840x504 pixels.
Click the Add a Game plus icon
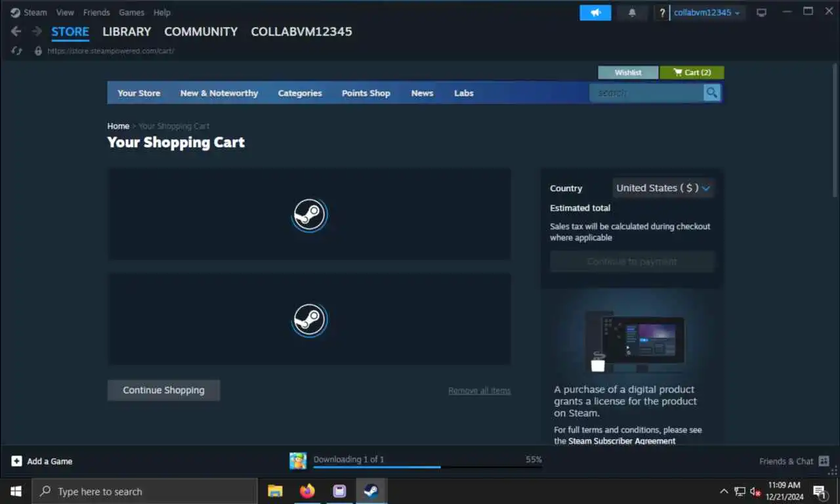coord(16,461)
